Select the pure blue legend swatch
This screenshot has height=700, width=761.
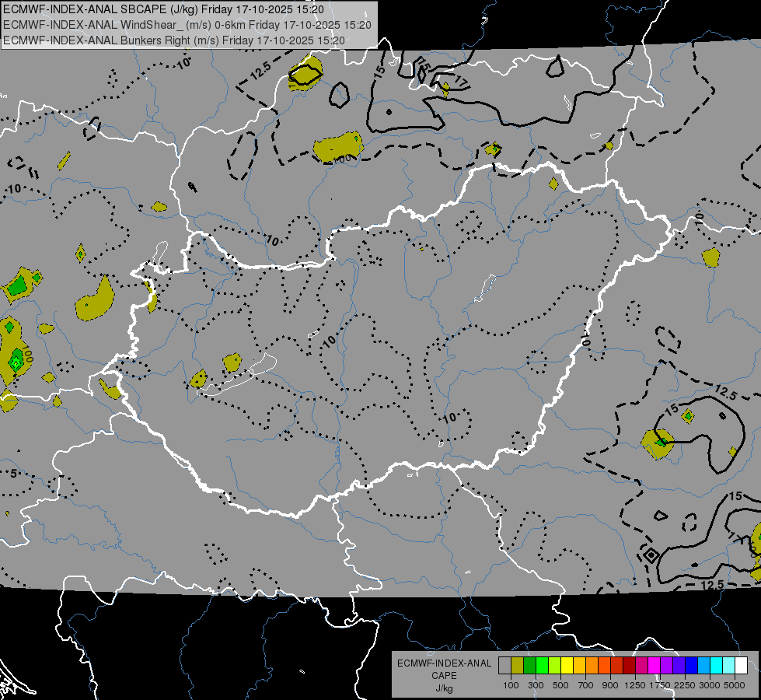(x=692, y=665)
